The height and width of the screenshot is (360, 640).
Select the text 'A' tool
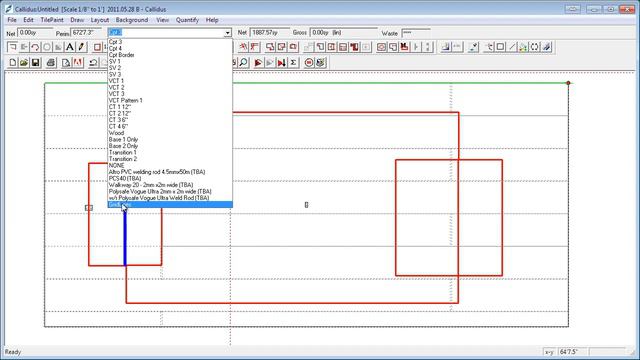pos(70,47)
